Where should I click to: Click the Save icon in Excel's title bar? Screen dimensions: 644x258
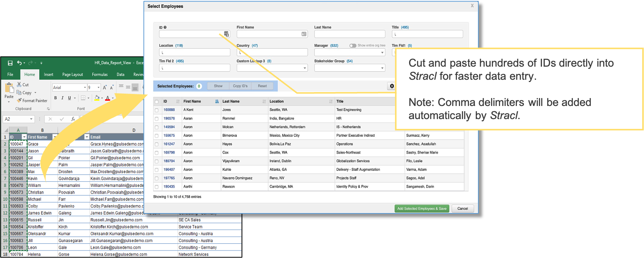(x=10, y=63)
